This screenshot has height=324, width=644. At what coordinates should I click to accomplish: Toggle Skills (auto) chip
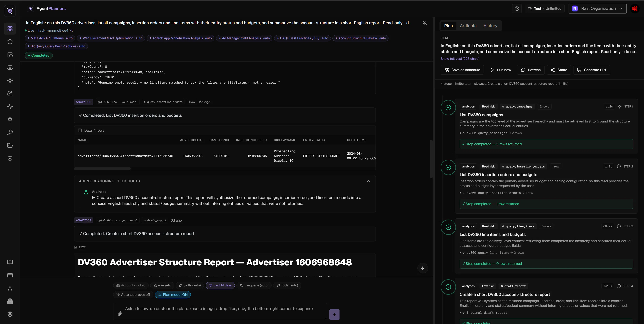pos(190,285)
